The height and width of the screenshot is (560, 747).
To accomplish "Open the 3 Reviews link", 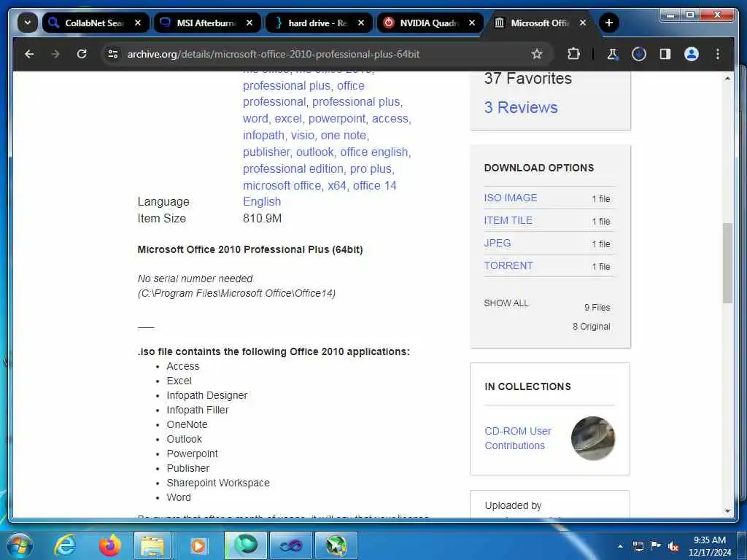I will (521, 107).
